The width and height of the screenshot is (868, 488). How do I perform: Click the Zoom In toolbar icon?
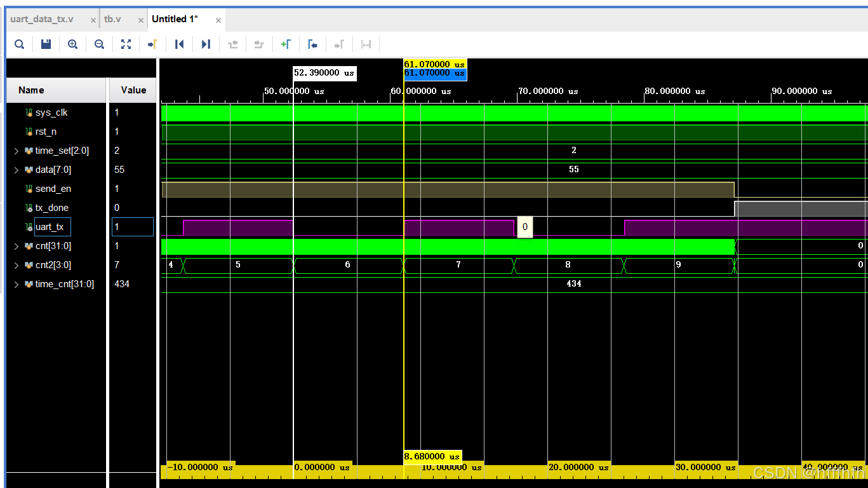72,44
